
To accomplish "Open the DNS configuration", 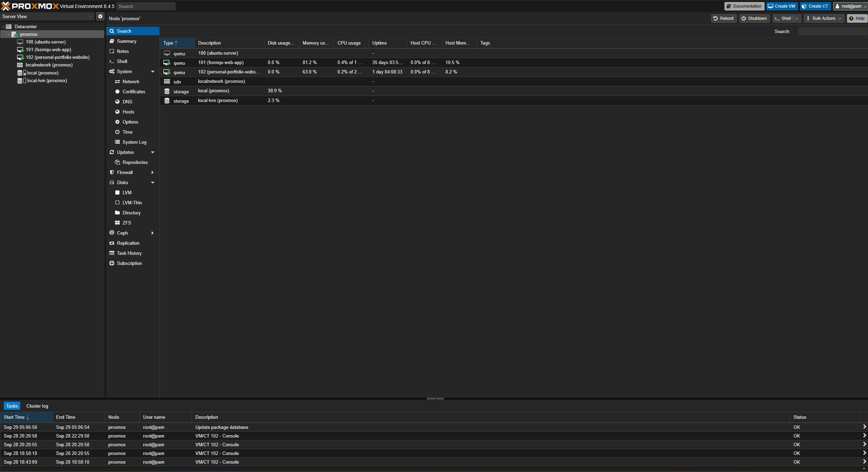I will tap(127, 102).
